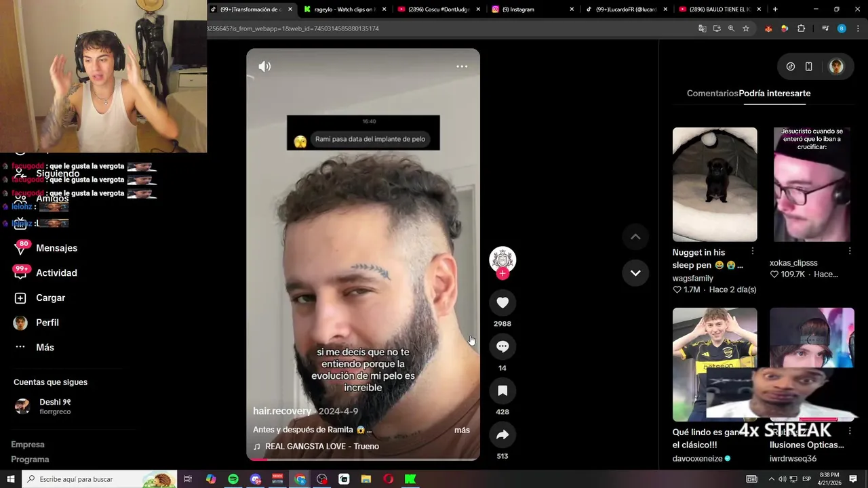Open Spotify from the taskbar
868x488 pixels.
(x=233, y=479)
